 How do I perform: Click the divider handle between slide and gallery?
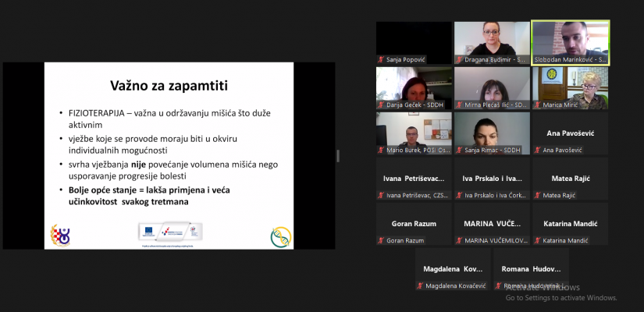click(x=337, y=156)
